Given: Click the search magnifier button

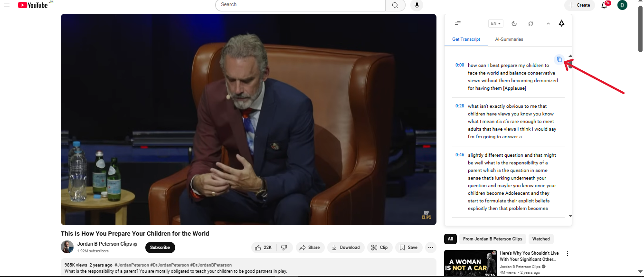Looking at the screenshot, I should point(395,5).
